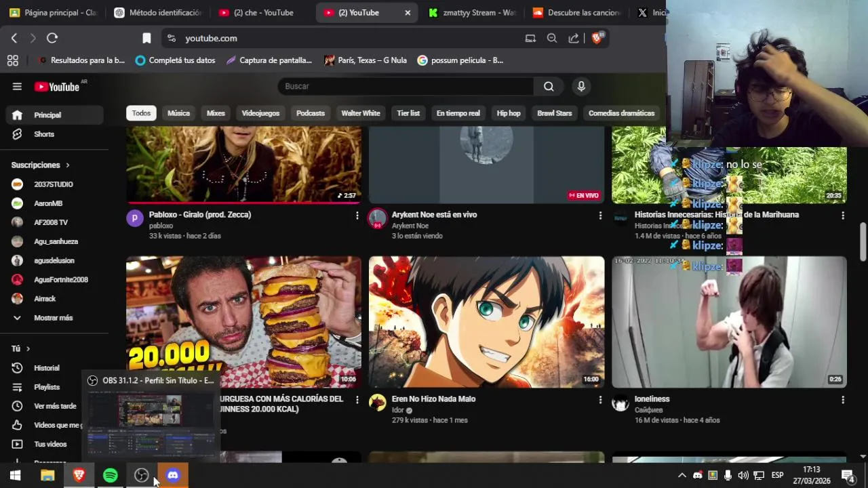Open options for Pabloxo Giralo video
868x488 pixels.
tap(357, 216)
